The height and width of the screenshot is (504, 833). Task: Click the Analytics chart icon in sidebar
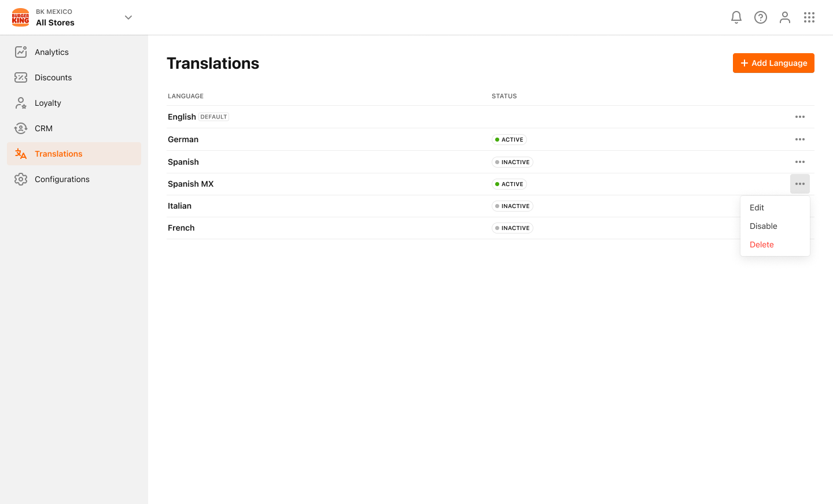(x=21, y=52)
